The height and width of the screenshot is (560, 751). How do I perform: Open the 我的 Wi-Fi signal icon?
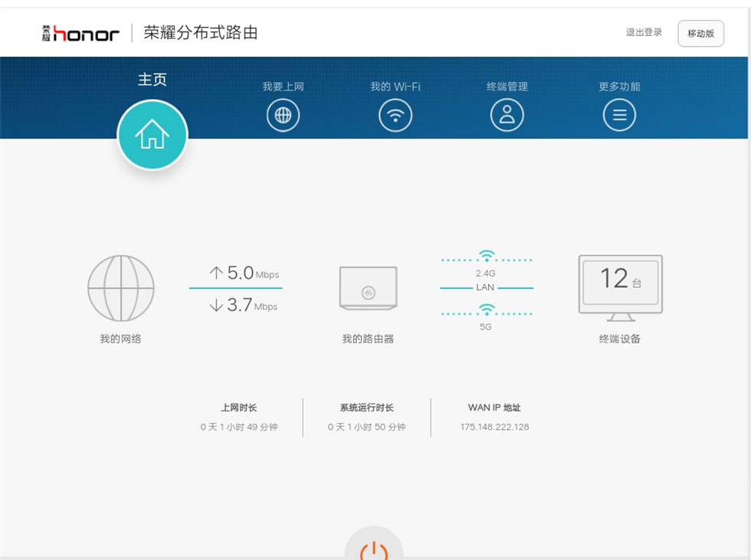click(395, 116)
